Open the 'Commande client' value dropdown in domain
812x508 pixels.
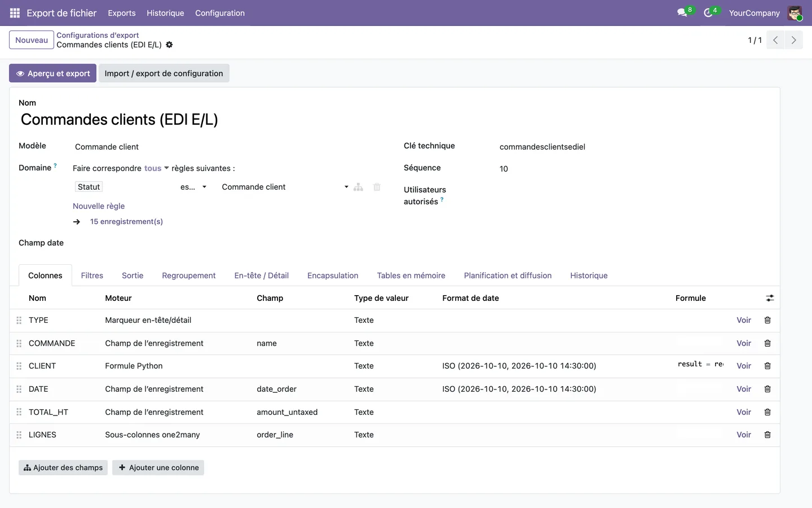click(x=285, y=187)
